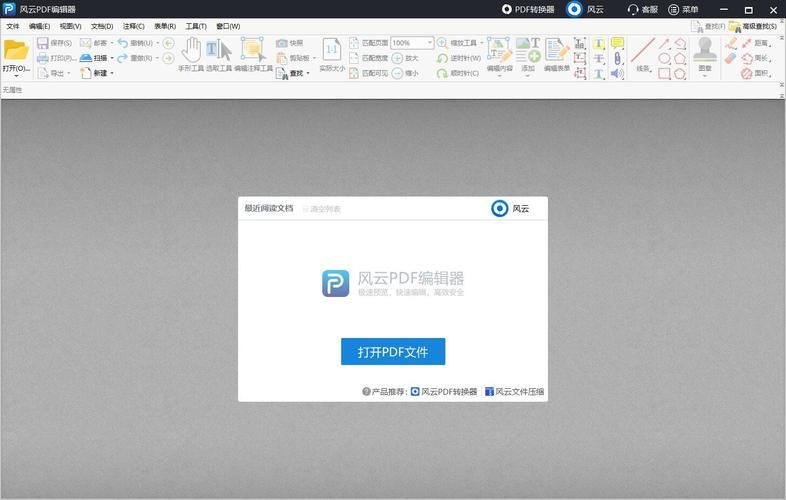Select the strikethrough text tool
The height and width of the screenshot is (500, 786).
tap(599, 59)
